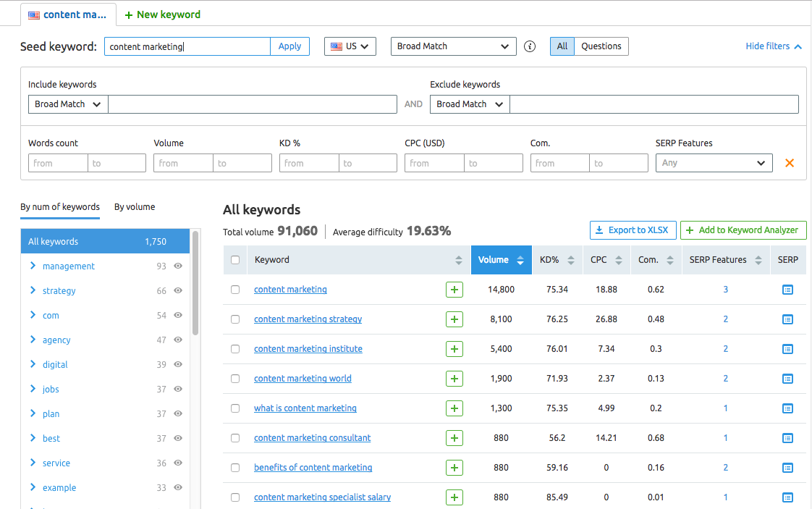Add 'content marketing consultant' using plus icon

click(454, 438)
